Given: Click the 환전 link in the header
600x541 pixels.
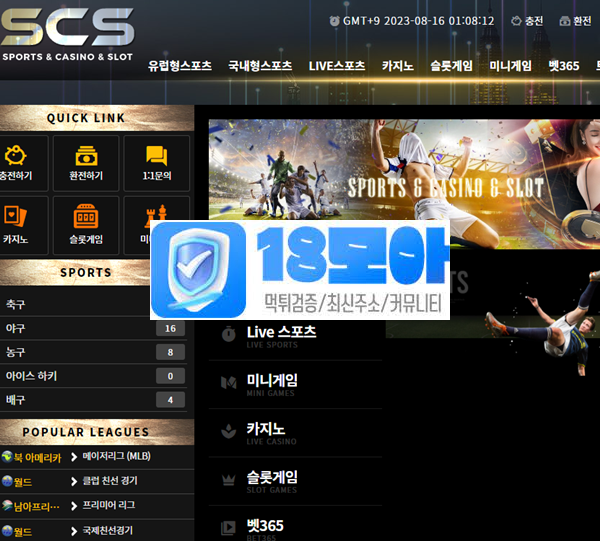Looking at the screenshot, I should (x=582, y=21).
